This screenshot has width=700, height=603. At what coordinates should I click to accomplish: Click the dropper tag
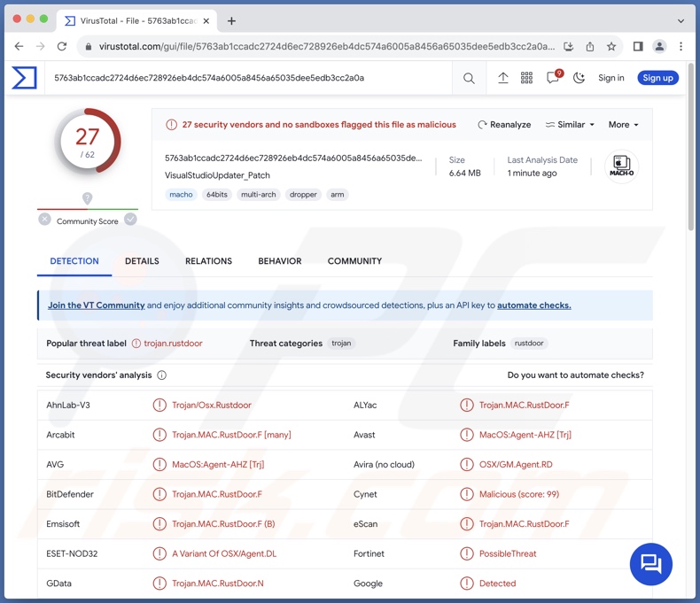[x=303, y=195]
